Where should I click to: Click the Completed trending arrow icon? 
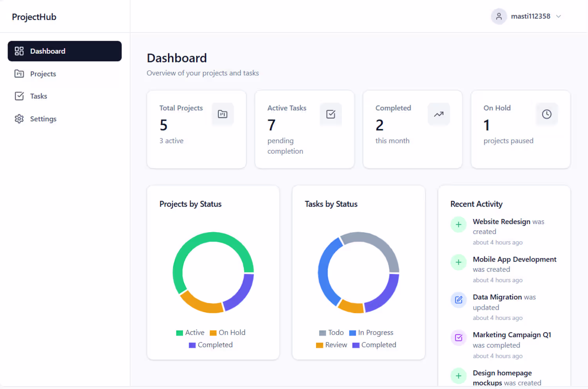(439, 114)
